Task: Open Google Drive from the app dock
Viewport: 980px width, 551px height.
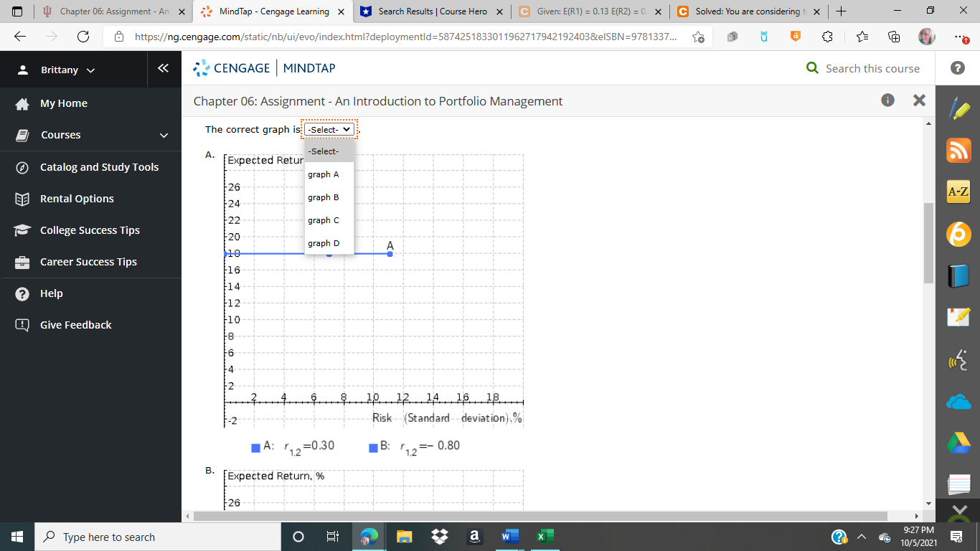Action: coord(958,443)
